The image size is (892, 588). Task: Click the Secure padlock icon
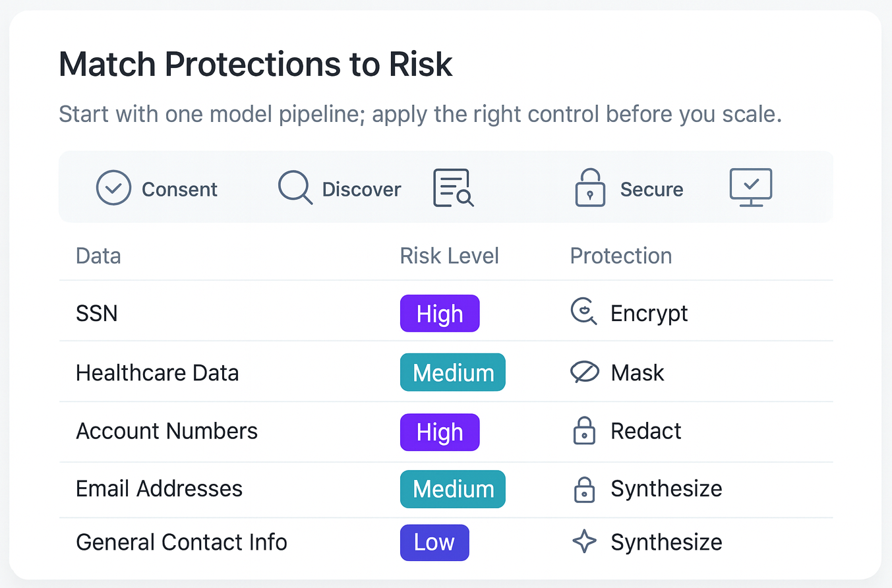[590, 188]
